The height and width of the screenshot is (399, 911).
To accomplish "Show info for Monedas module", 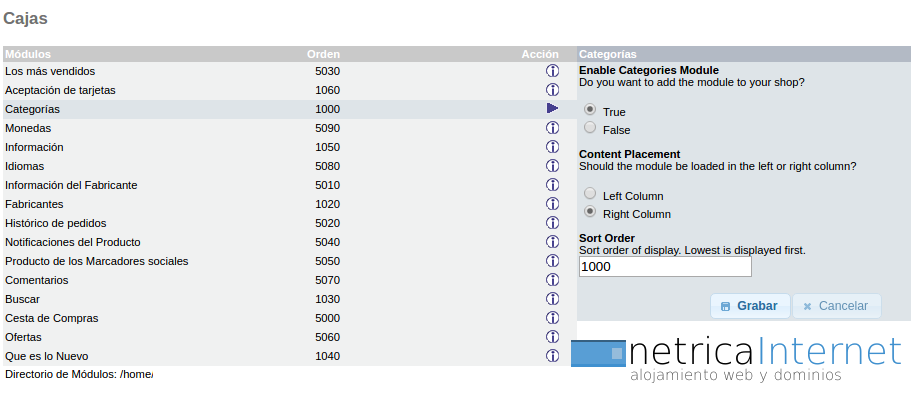I will pos(552,128).
